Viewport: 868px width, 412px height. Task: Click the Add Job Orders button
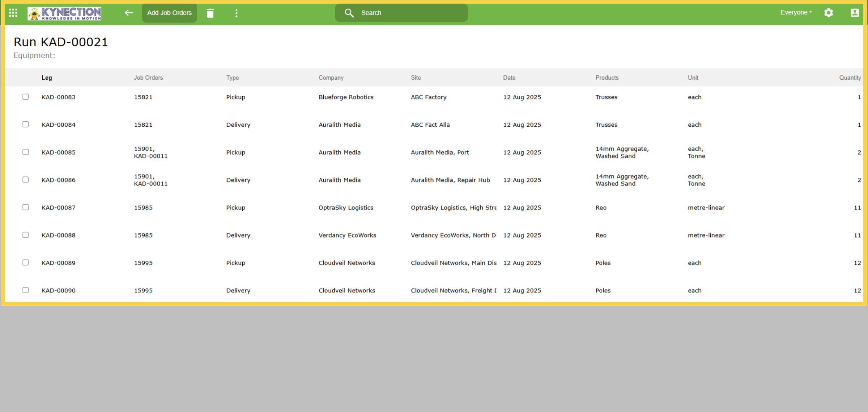pyautogui.click(x=169, y=13)
